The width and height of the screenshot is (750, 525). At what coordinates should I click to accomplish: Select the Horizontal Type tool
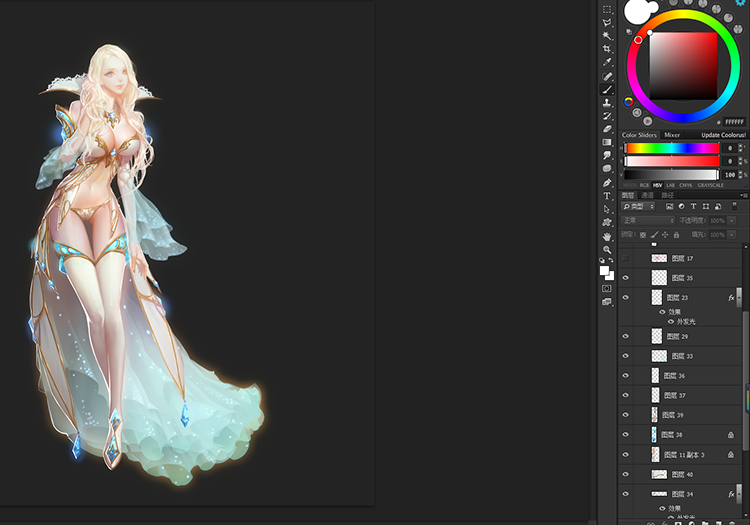tap(607, 196)
